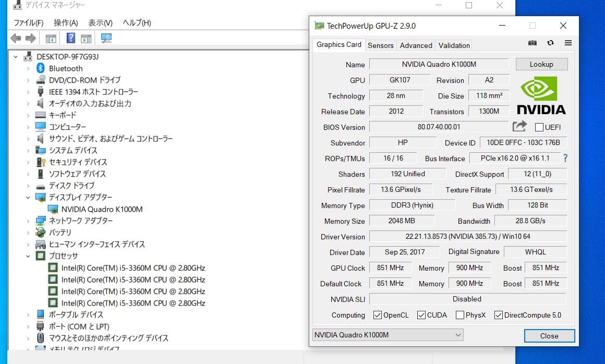Open the GPU selection dropdown NVIDIA Quadro K1000M

(388, 335)
